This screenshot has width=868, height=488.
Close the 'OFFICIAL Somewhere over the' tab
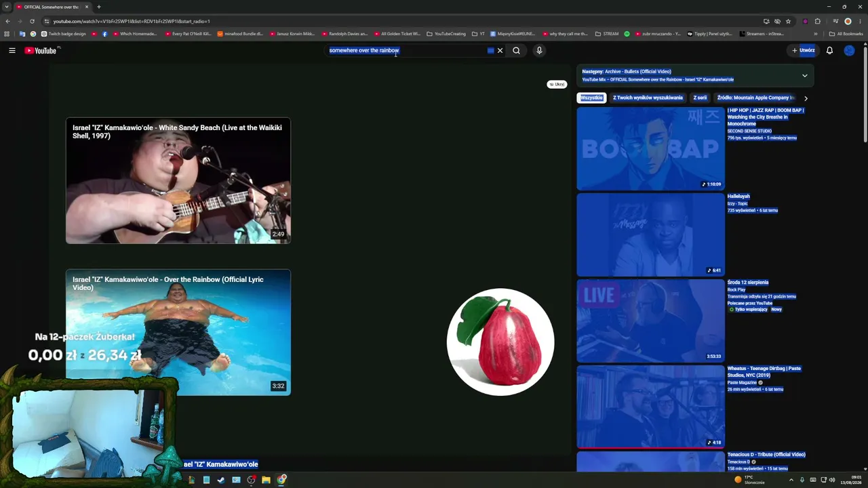coord(87,7)
